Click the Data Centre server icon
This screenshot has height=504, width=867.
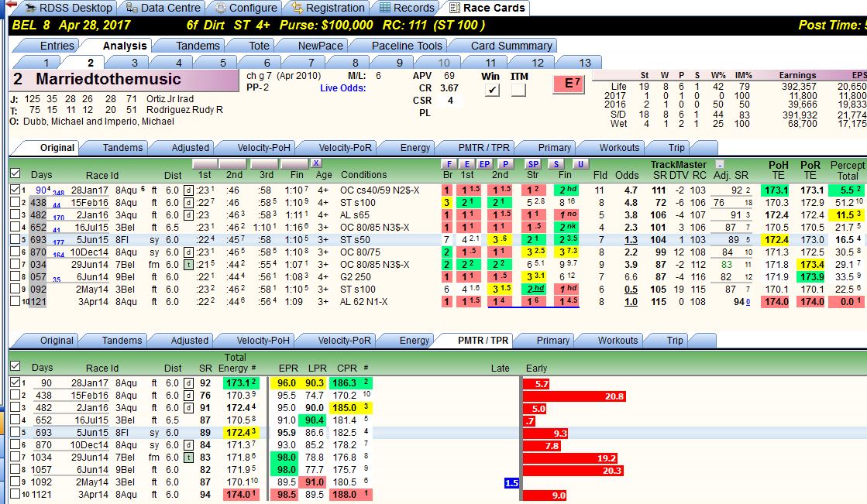click(x=132, y=8)
